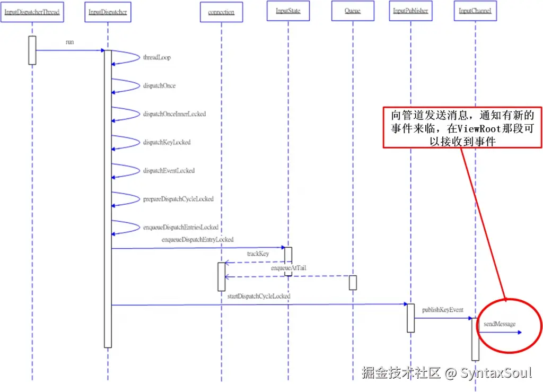Image resolution: width=543 pixels, height=392 pixels.
Task: Click the Queue lifeline box
Action: coord(353,10)
